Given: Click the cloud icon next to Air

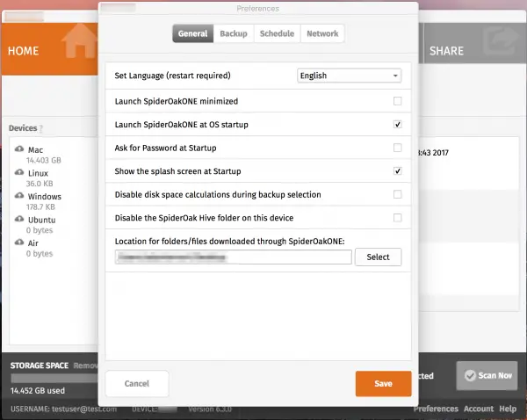Looking at the screenshot, I should [19, 243].
